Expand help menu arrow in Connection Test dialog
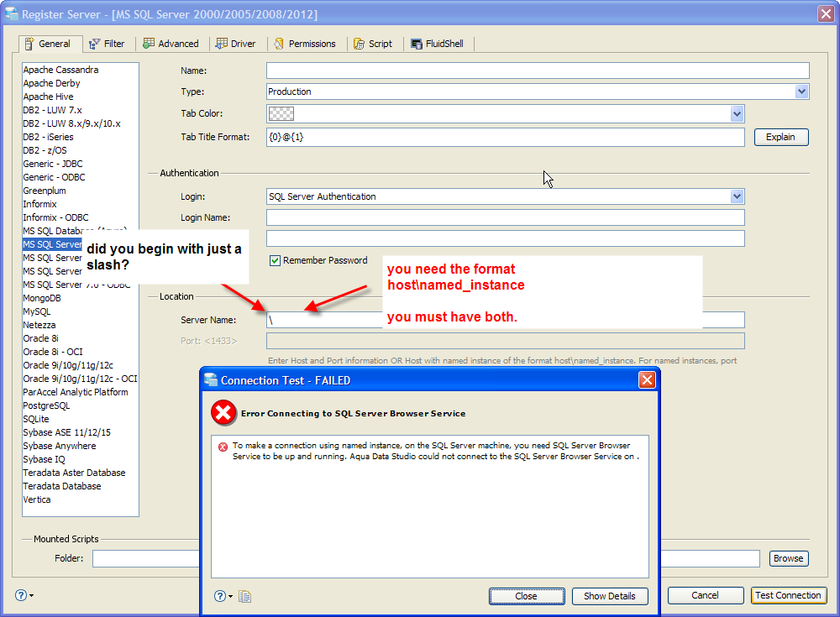 231,597
